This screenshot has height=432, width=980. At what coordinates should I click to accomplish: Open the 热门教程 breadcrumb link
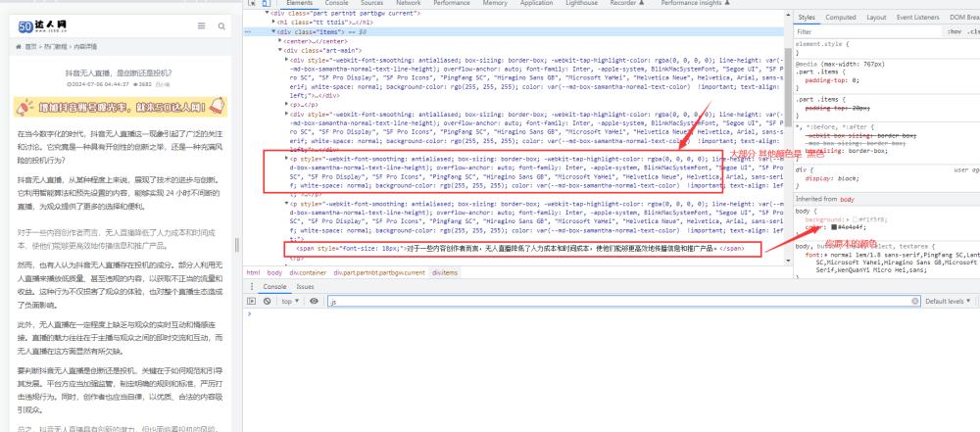(x=56, y=47)
